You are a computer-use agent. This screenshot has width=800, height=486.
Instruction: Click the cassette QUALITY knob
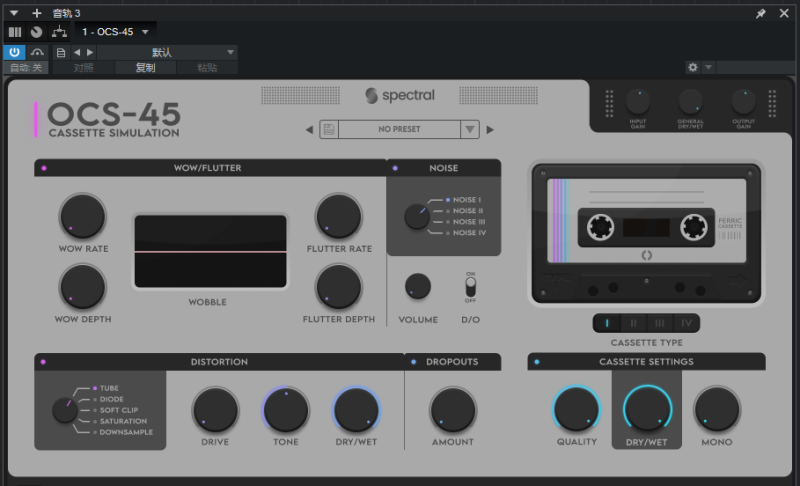[x=577, y=410]
